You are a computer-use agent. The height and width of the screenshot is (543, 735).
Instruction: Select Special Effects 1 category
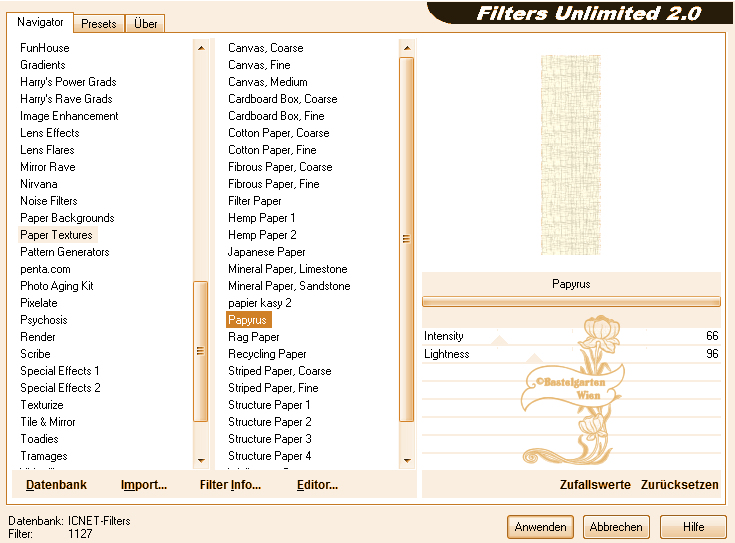coord(60,370)
